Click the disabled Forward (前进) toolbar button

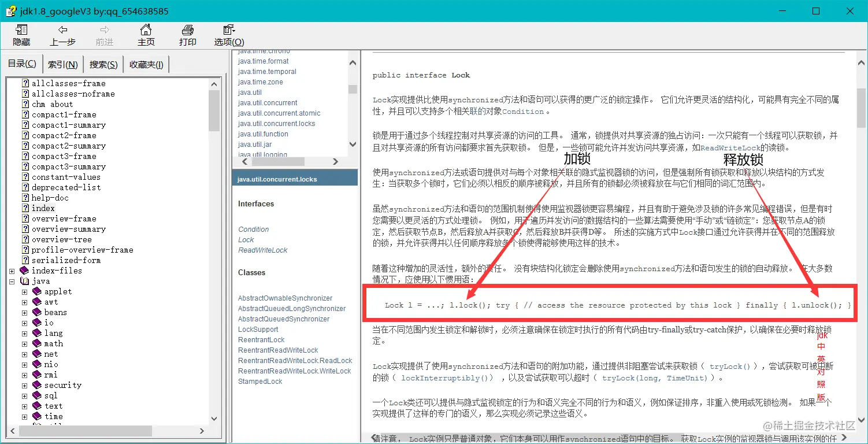(105, 35)
